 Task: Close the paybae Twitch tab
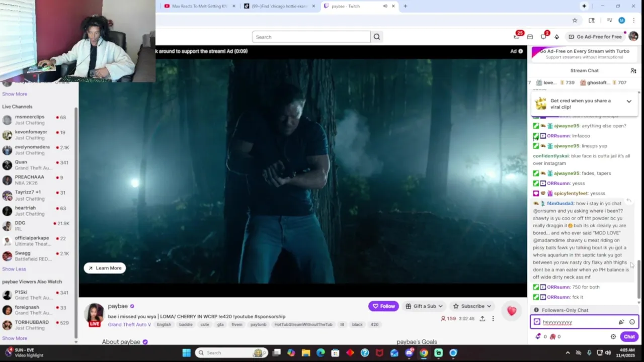tap(393, 6)
